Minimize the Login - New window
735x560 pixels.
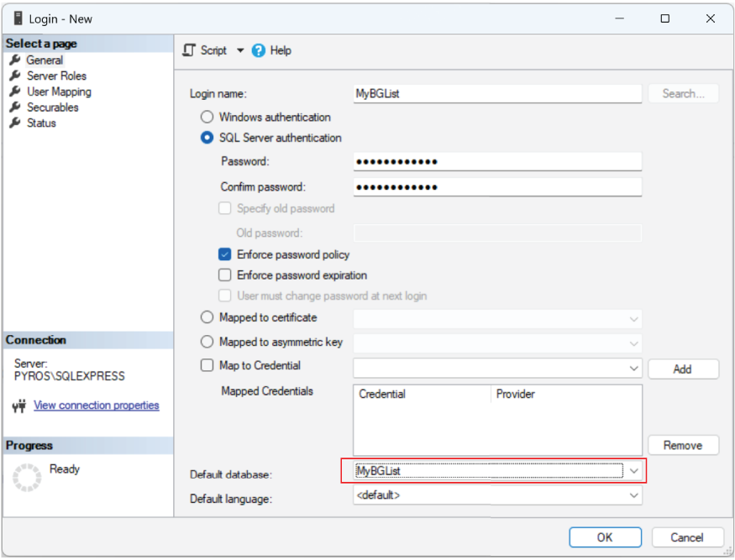point(620,18)
